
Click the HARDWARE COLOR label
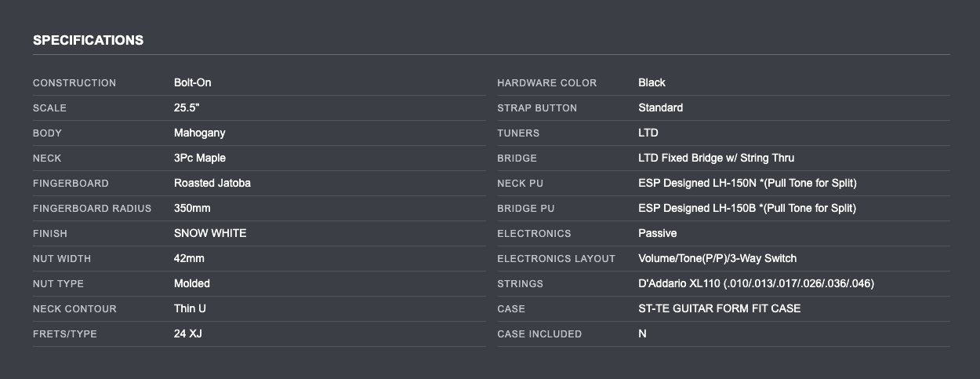tap(546, 82)
